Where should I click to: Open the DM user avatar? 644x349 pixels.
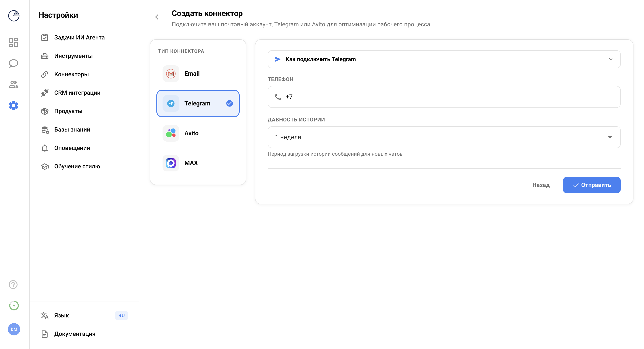pyautogui.click(x=14, y=329)
